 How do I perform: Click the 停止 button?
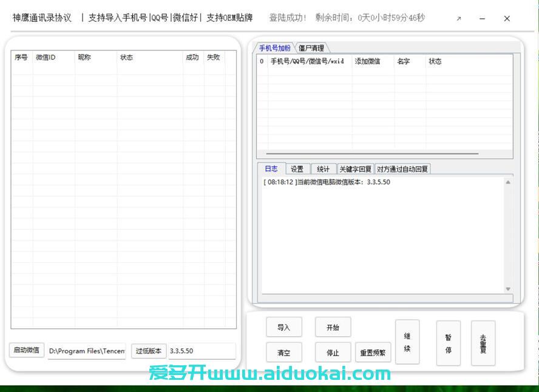(333, 352)
